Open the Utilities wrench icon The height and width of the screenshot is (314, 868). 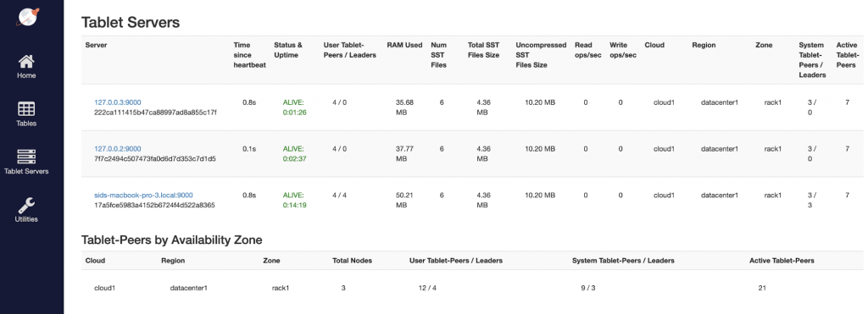pos(26,205)
